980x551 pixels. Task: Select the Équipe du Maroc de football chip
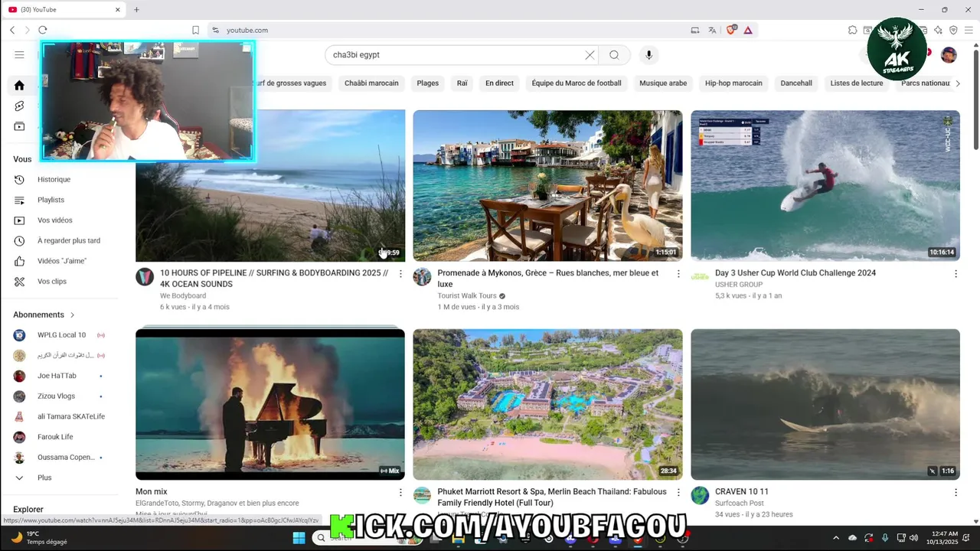[x=577, y=83]
